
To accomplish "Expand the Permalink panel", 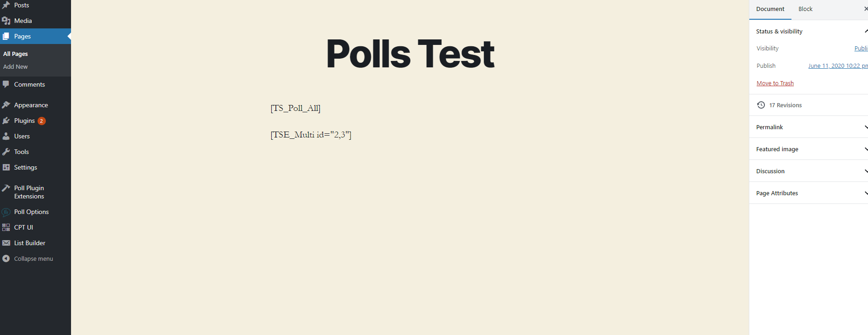I will tap(809, 127).
